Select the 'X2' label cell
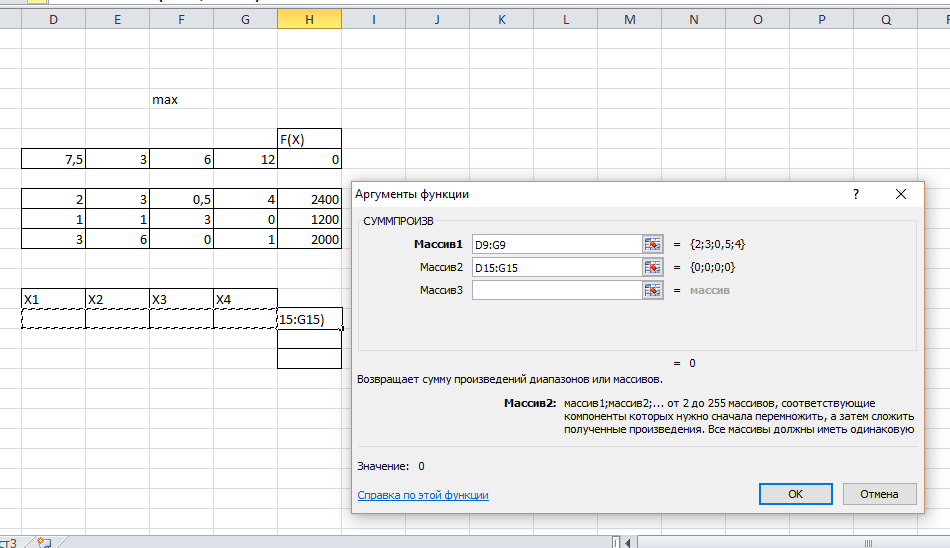The image size is (950, 548). (118, 299)
